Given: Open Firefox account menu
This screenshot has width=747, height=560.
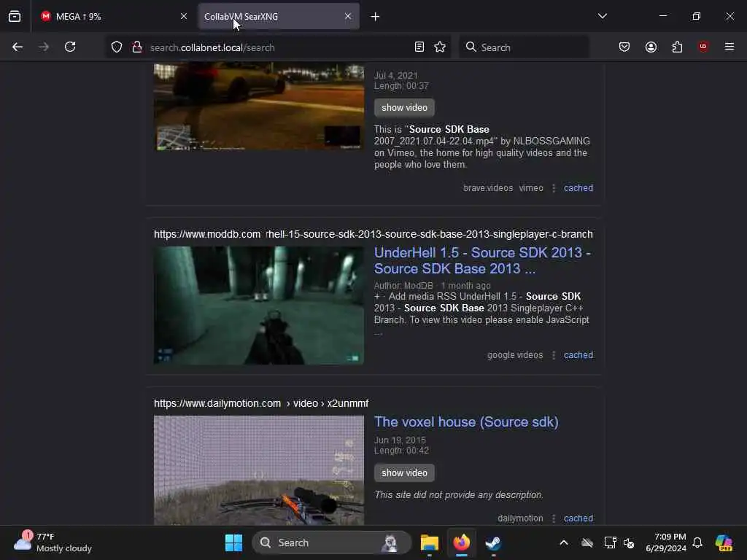Looking at the screenshot, I should coord(651,47).
